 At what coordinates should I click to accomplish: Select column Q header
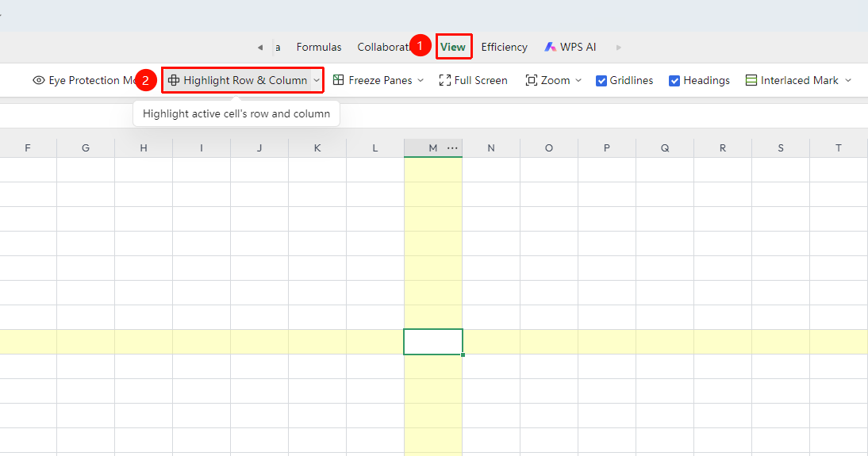[x=665, y=148]
